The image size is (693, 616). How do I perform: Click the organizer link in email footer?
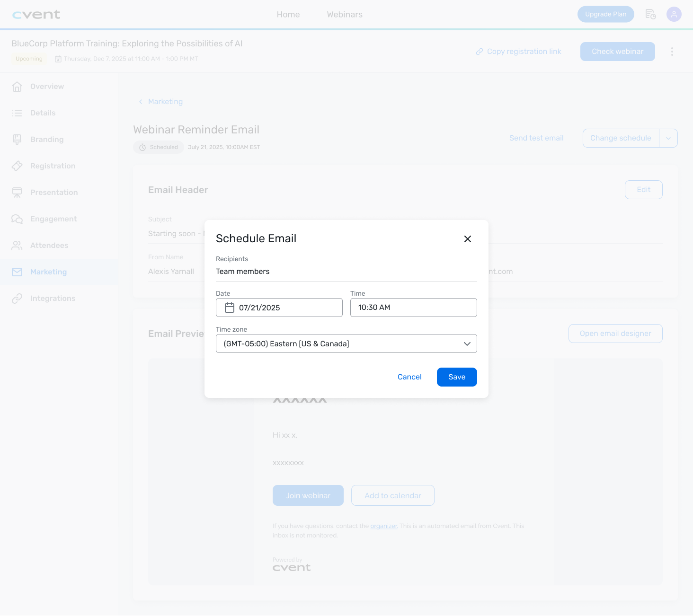383,526
